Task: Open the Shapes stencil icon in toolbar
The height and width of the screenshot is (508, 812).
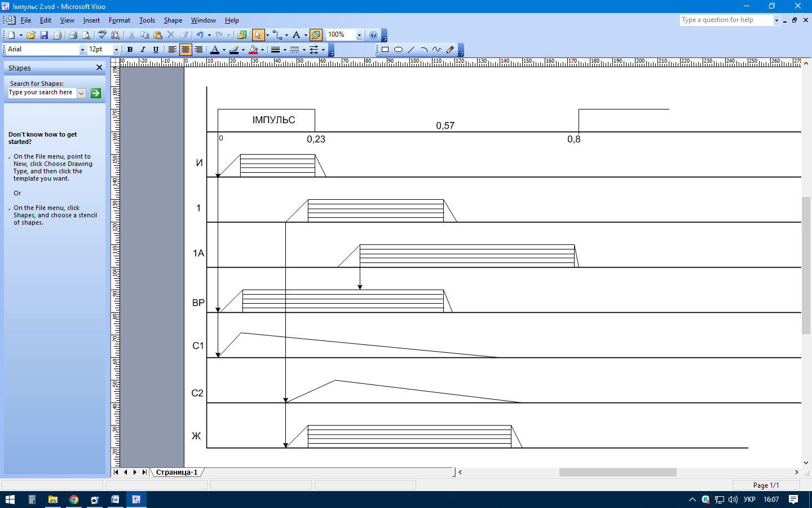Action: (x=242, y=35)
